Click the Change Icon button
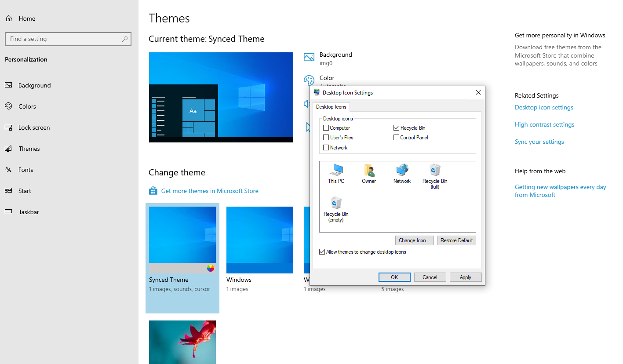Viewport: 623px width, 364px height. [414, 240]
